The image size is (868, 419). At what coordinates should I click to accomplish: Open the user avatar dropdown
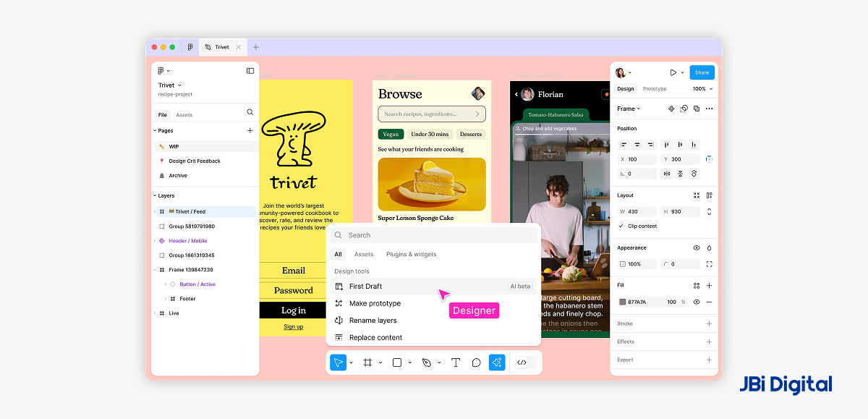click(x=624, y=72)
